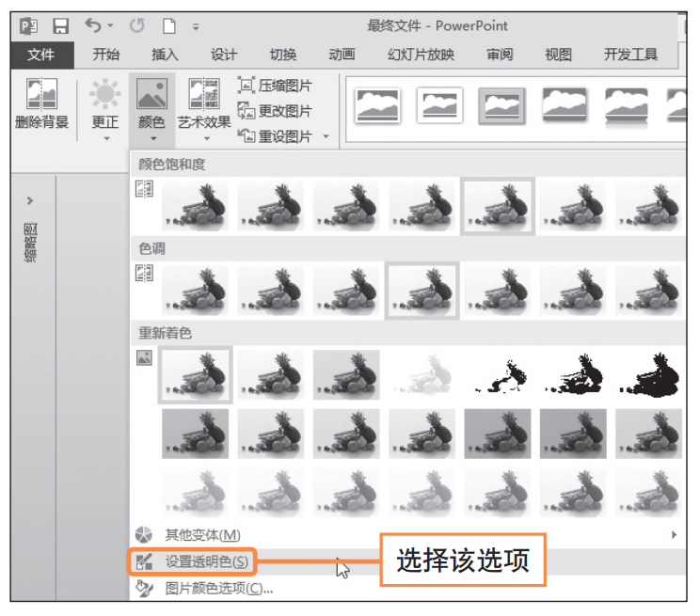Open Customize Quick Access Toolbar arrow
This screenshot has width=700, height=616.
pos(196,26)
